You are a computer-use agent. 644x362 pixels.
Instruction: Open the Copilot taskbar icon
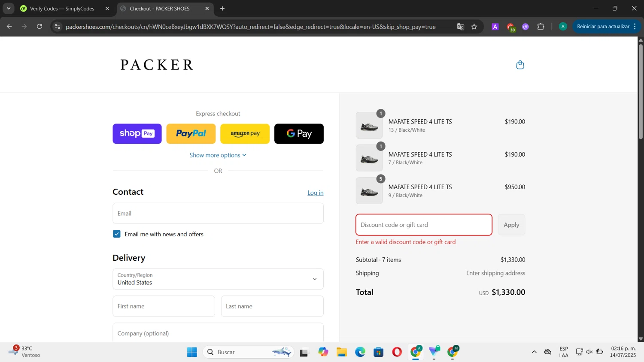(323, 352)
